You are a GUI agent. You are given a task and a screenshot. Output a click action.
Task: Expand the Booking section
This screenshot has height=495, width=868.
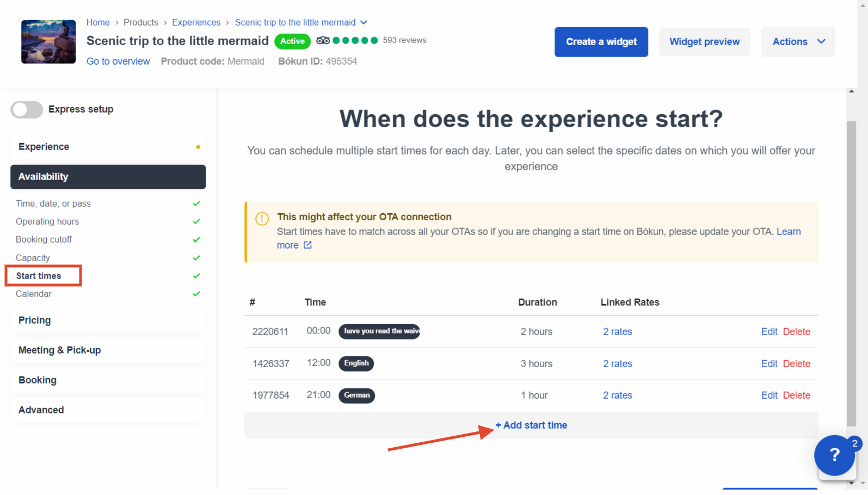tap(108, 380)
